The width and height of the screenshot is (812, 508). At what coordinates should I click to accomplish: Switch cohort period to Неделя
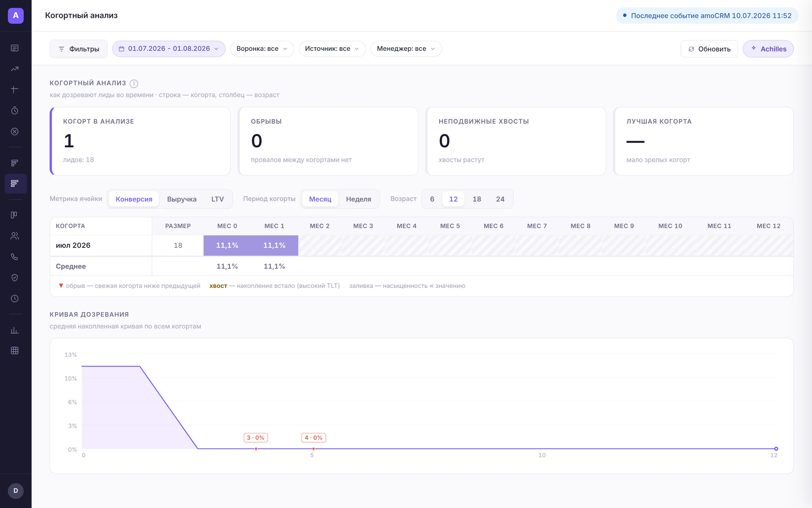coord(358,199)
